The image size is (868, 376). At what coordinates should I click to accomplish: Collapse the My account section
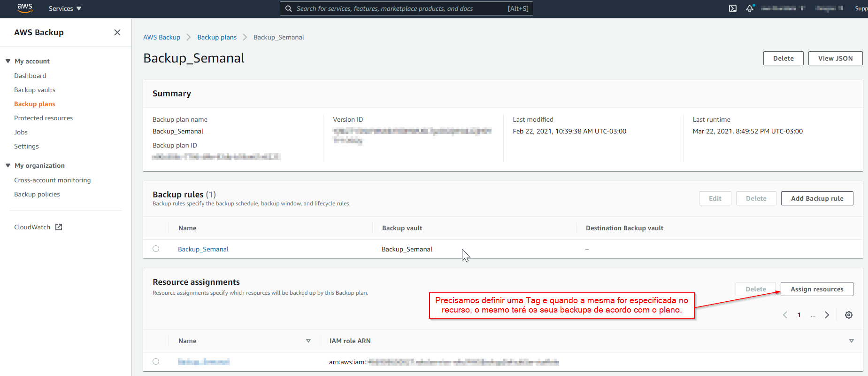(x=8, y=61)
